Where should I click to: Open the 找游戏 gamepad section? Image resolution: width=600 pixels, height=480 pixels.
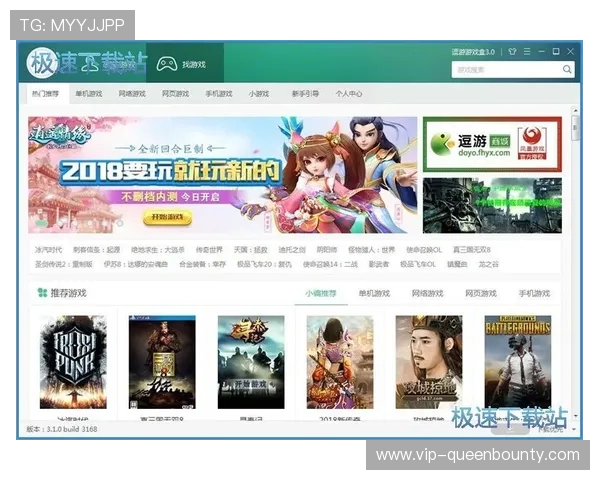coord(185,64)
